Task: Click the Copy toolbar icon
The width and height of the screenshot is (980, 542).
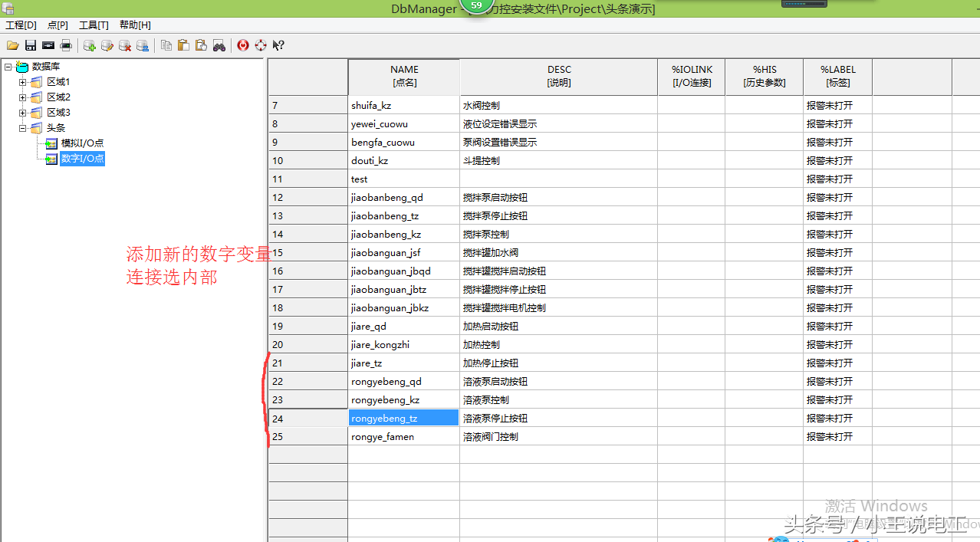Action: point(166,45)
